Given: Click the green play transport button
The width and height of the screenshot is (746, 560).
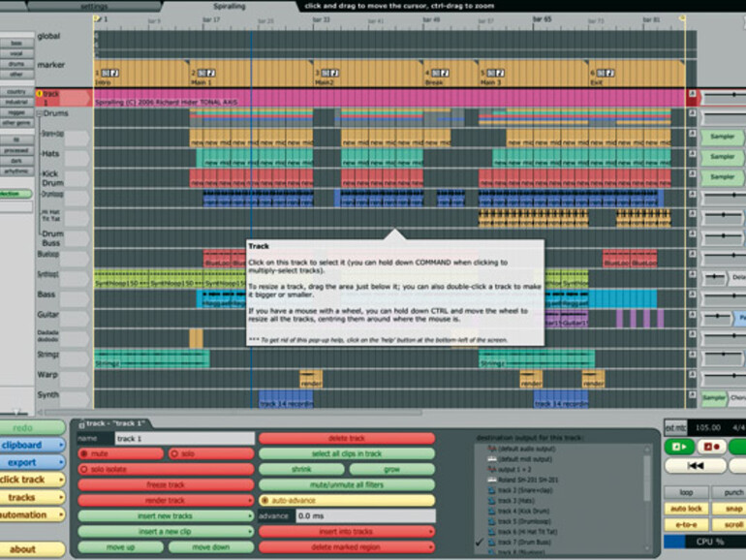Looking at the screenshot, I should (678, 447).
